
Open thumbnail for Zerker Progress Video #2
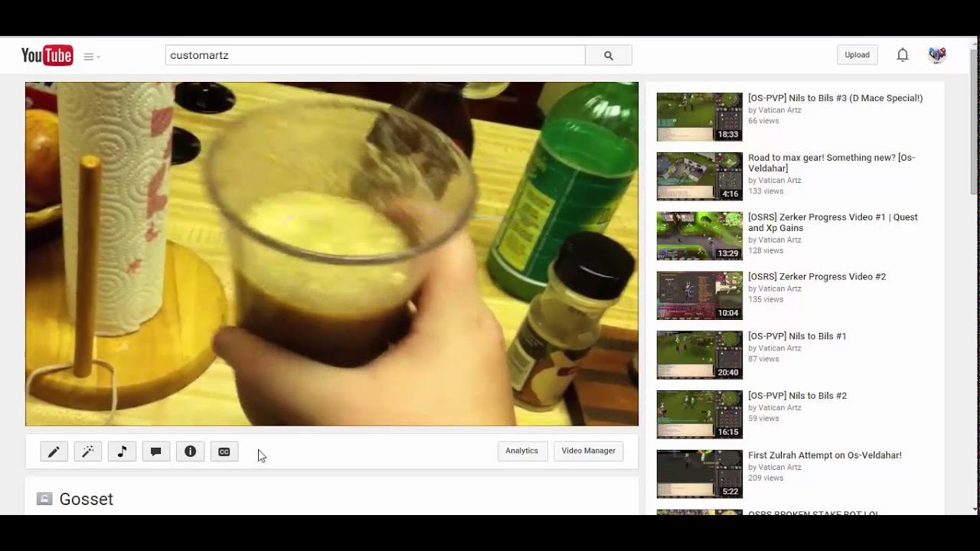(x=700, y=295)
